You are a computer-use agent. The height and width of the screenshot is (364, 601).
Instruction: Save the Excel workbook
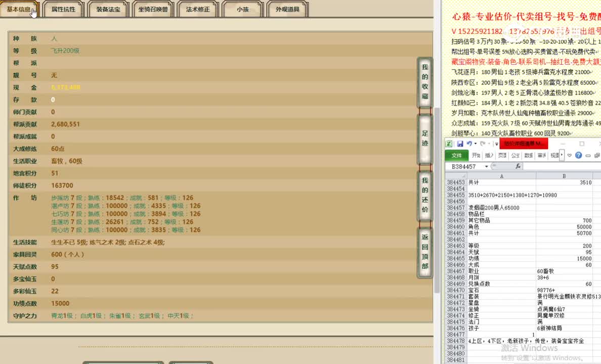[x=460, y=144]
